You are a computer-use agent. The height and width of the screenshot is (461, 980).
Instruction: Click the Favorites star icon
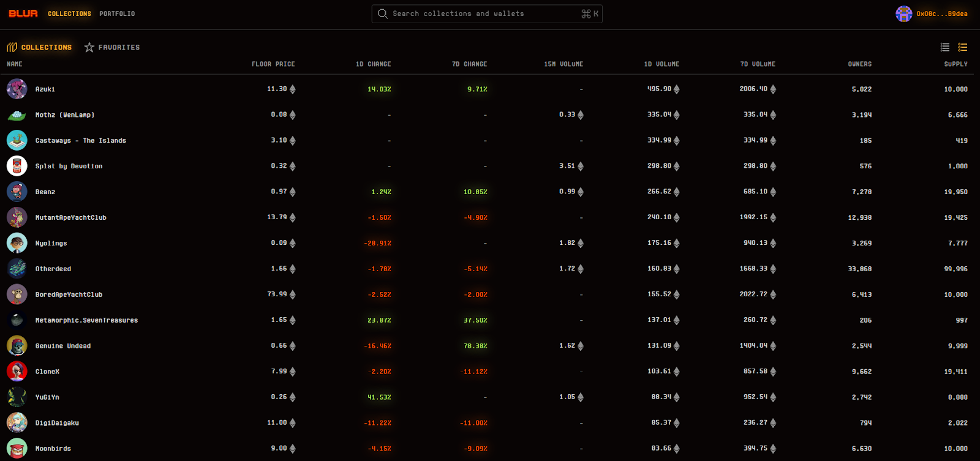[x=89, y=47]
